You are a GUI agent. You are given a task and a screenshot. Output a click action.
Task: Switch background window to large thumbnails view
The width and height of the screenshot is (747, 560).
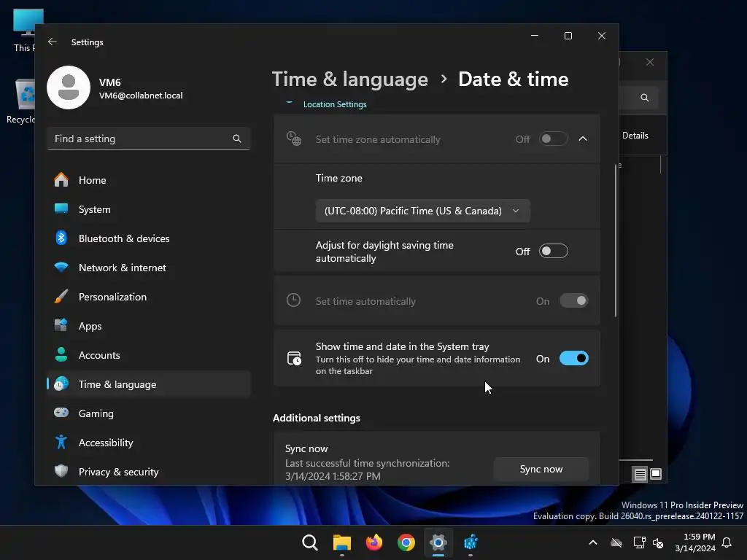656,474
